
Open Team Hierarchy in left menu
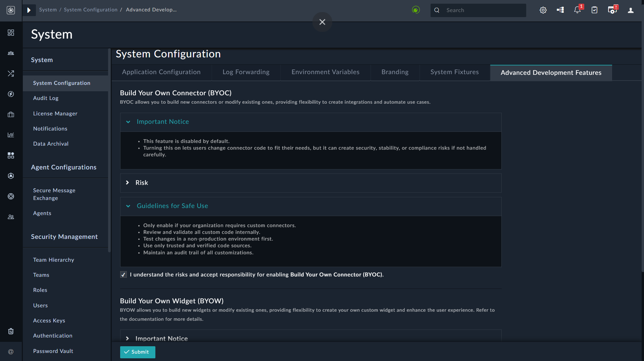[x=53, y=260]
